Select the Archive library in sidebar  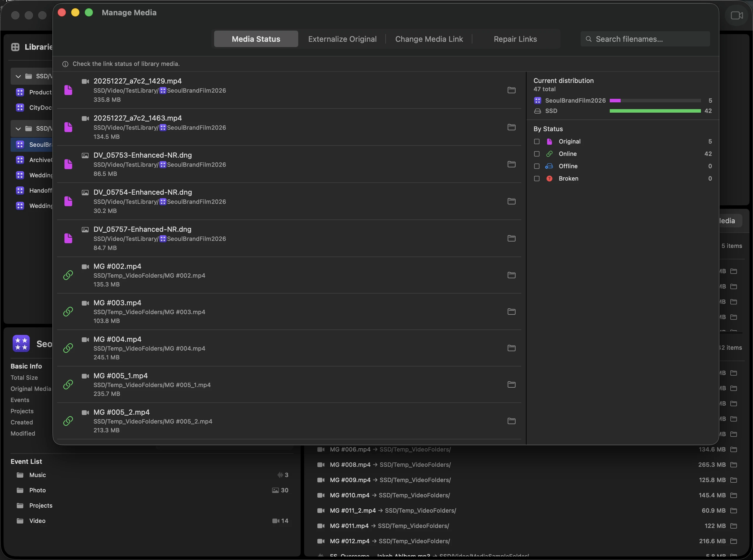tap(32, 160)
